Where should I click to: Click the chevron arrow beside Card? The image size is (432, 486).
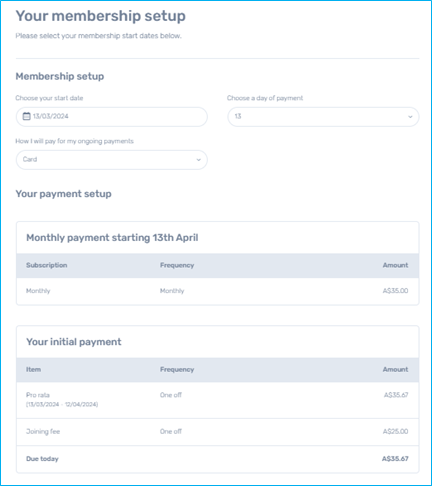(x=199, y=160)
